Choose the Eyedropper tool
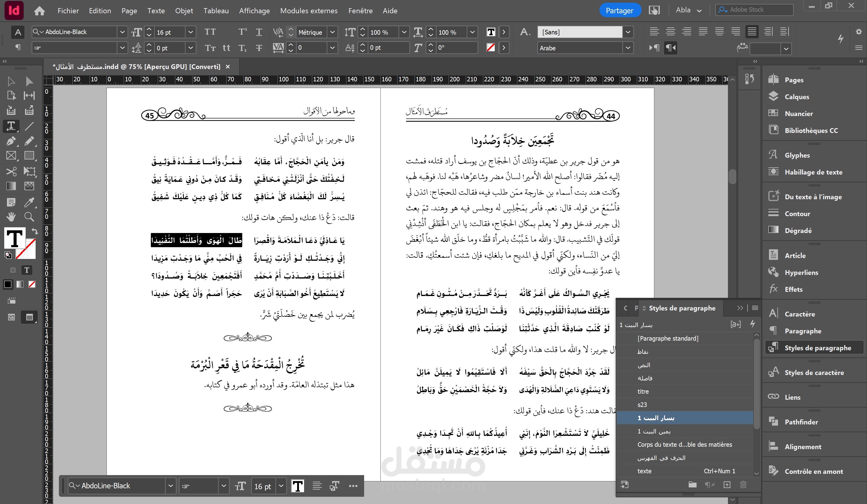This screenshot has width=867, height=504. click(29, 202)
